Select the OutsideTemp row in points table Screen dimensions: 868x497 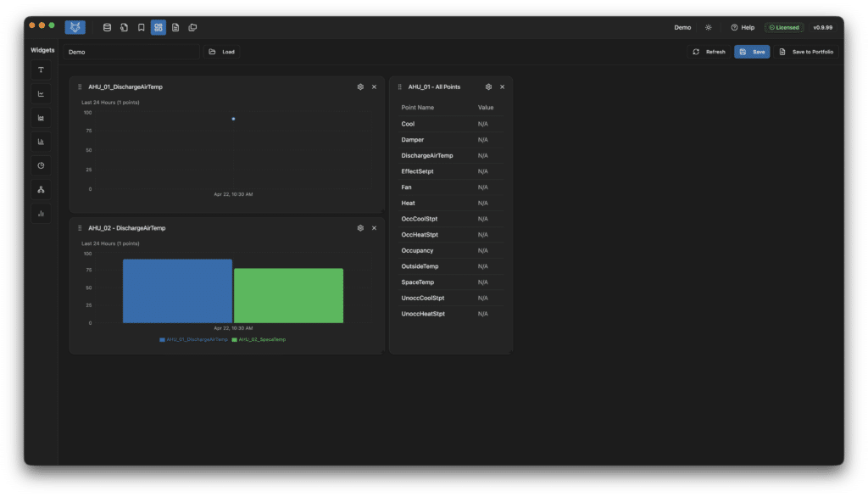click(451, 266)
